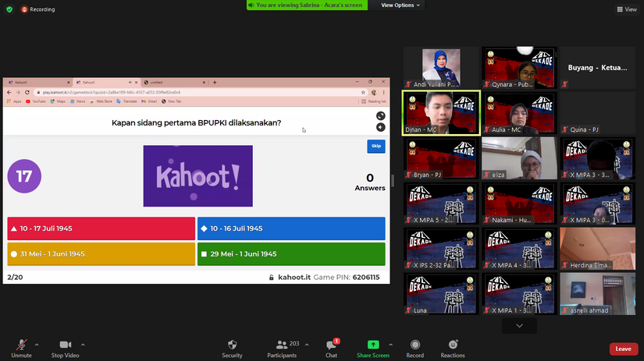644x361 pixels.
Task: Click the purple 17 countdown timer
Action: pyautogui.click(x=24, y=176)
